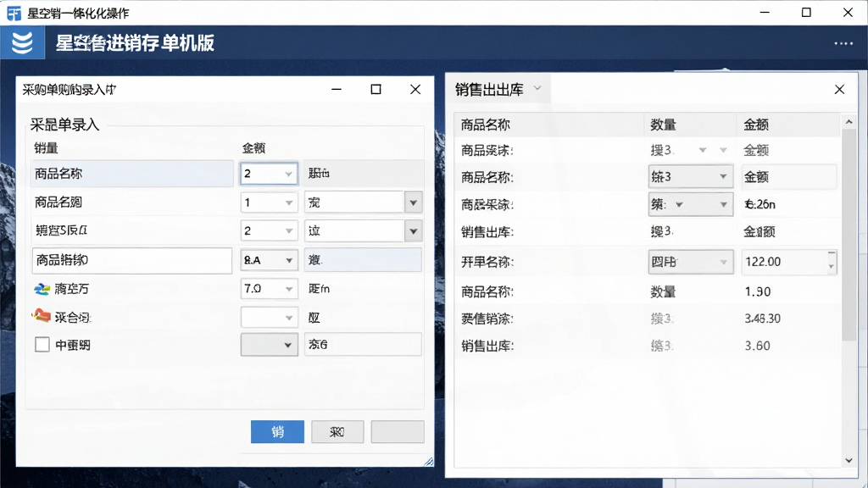Click the app icon in the title bar
Screen dimensions: 868x488
point(14,13)
